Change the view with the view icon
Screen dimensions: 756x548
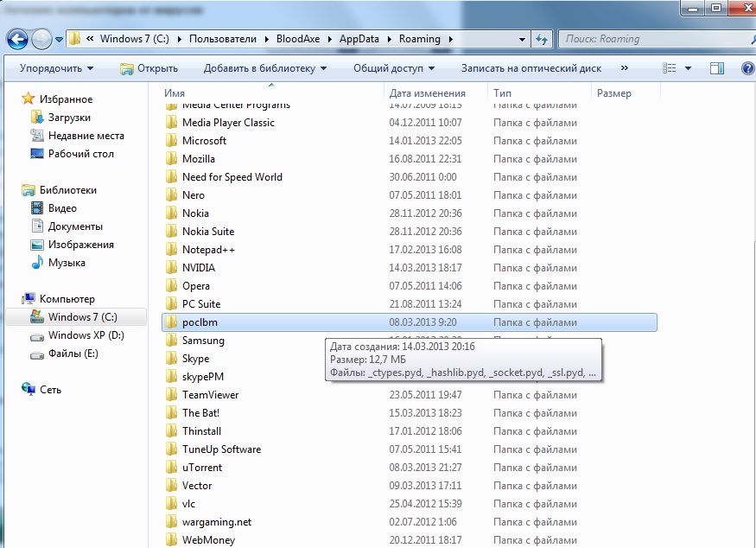(670, 68)
